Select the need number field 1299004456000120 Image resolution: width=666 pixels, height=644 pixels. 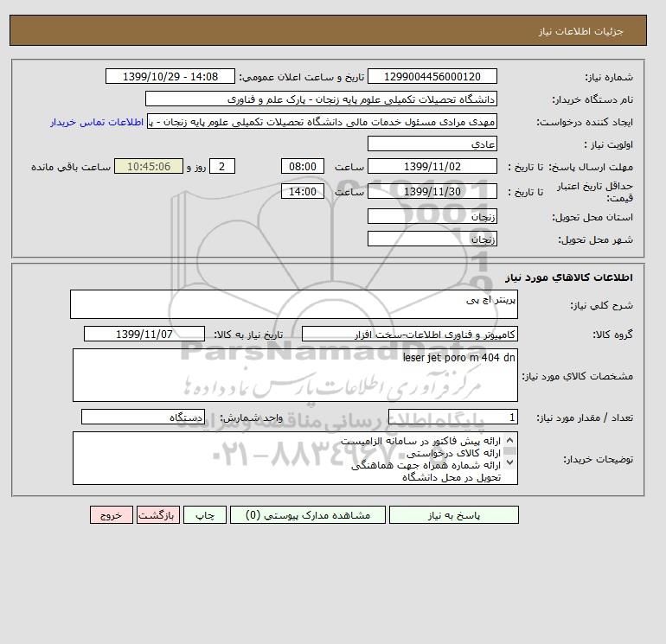point(432,76)
